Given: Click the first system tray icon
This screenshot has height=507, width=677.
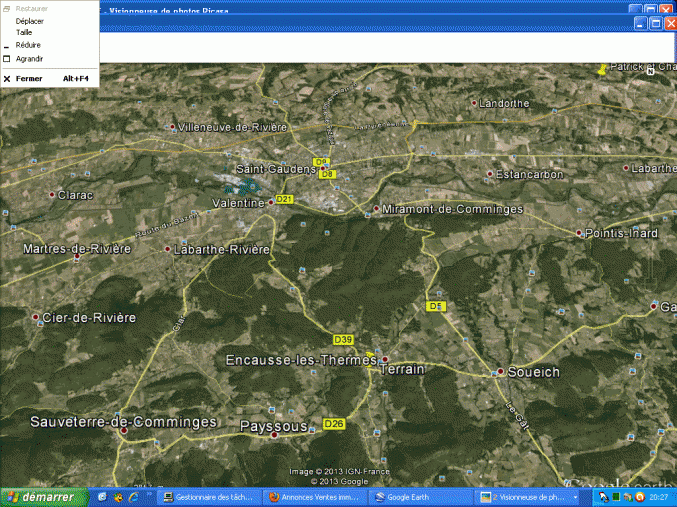Looking at the screenshot, I should point(603,497).
